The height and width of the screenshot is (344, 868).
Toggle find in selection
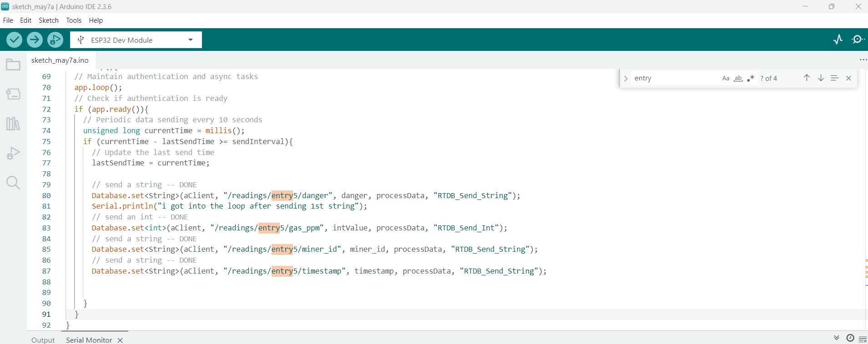[x=834, y=78]
